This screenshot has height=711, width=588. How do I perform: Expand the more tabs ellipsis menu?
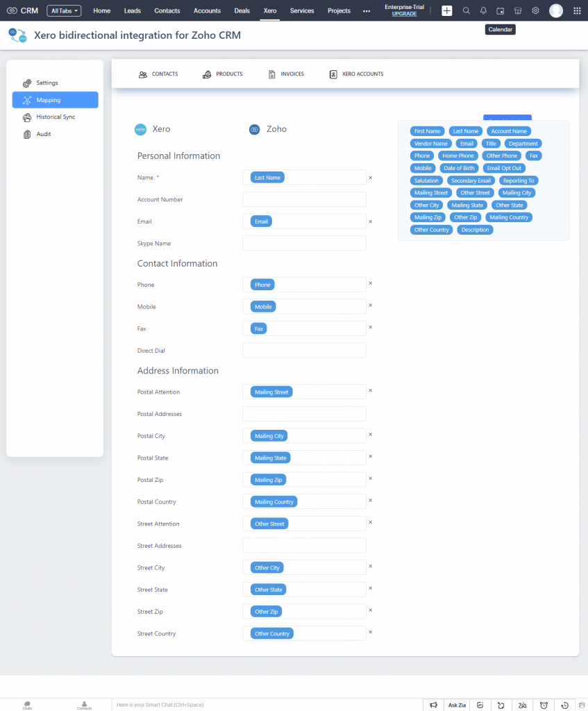coord(367,11)
